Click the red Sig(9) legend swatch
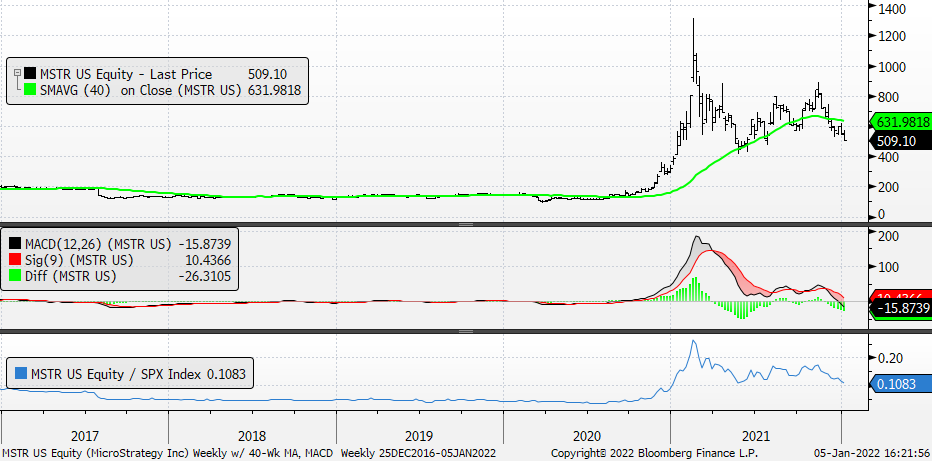Image resolution: width=932 pixels, height=461 pixels. tap(15, 260)
